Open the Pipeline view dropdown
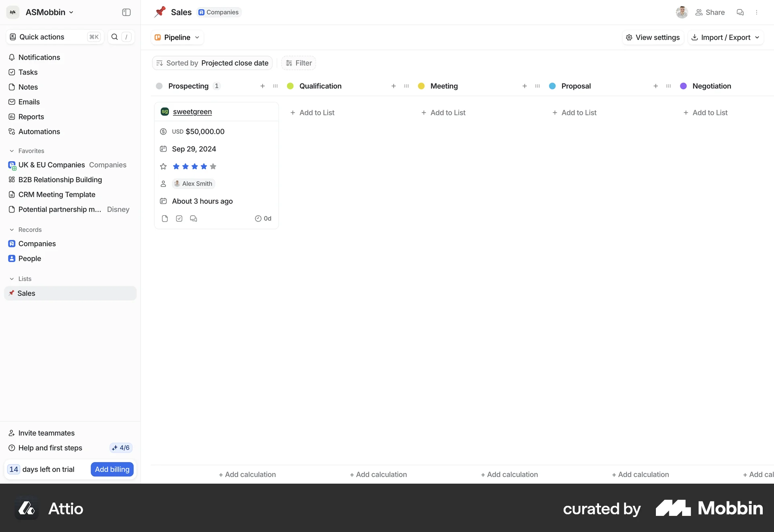Viewport: 774px width, 532px height. [177, 37]
